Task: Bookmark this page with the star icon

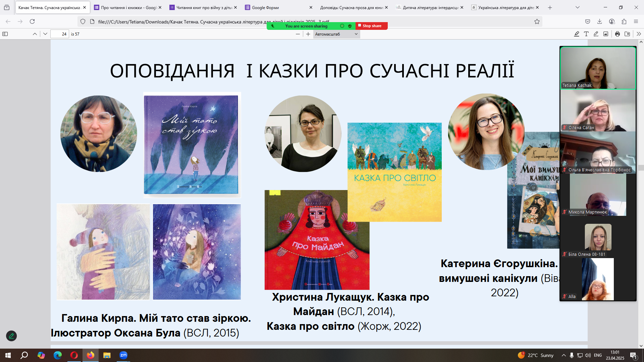Action: pyautogui.click(x=537, y=21)
